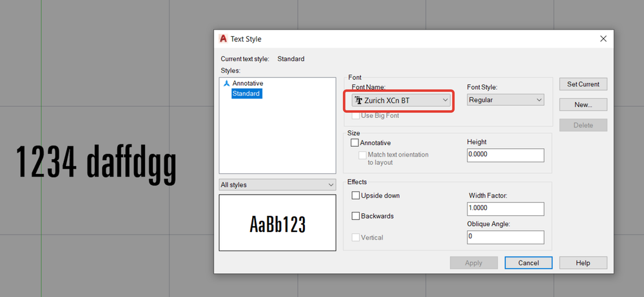Click the Use Big Font checkbox

[356, 116]
